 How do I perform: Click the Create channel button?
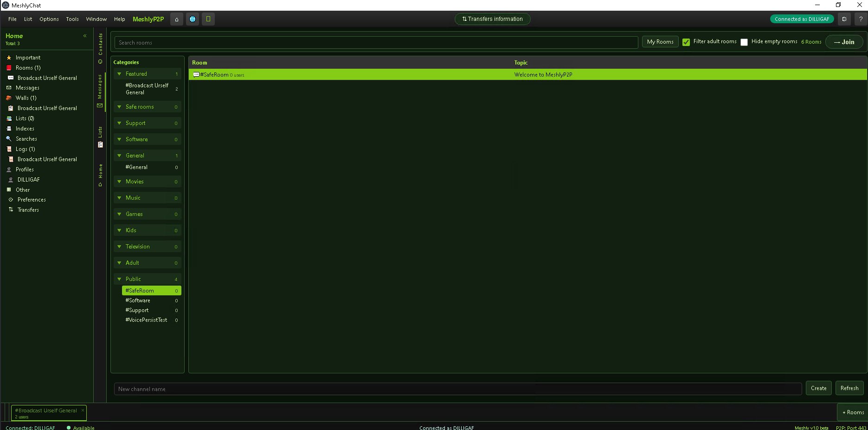819,388
